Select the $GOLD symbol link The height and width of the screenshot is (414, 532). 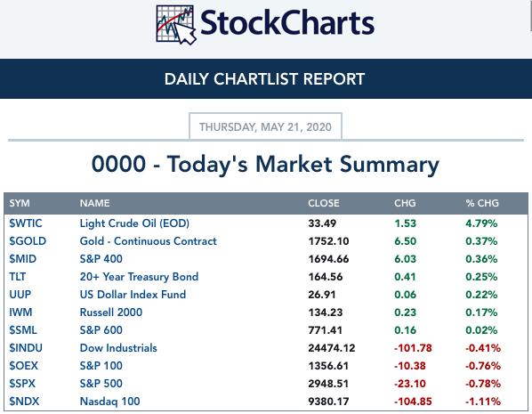pyautogui.click(x=28, y=241)
